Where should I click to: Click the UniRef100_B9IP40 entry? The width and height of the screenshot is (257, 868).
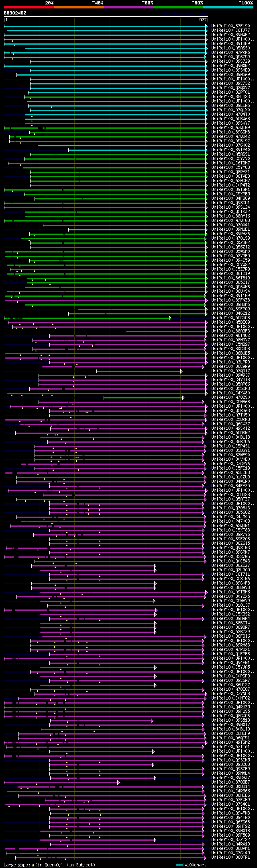pos(230,150)
